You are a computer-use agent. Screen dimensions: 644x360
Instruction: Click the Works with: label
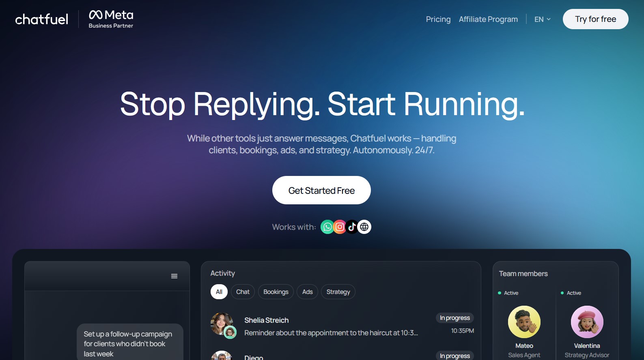[x=294, y=227]
